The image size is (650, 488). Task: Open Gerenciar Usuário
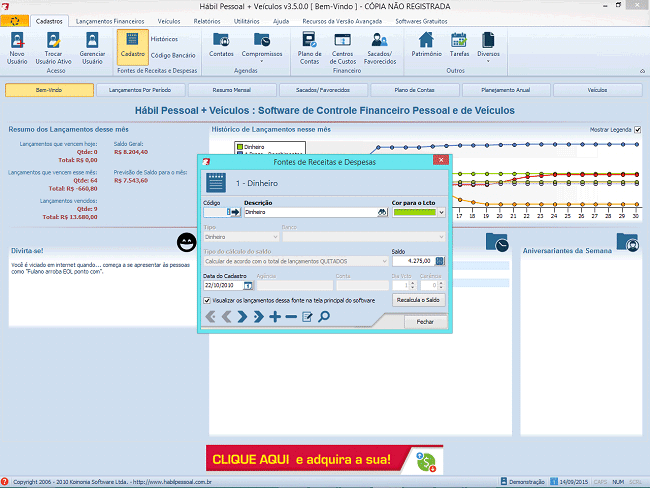92,48
